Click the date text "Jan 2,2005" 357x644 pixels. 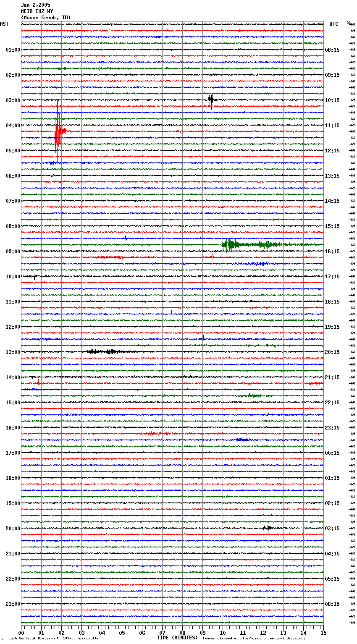(35, 5)
